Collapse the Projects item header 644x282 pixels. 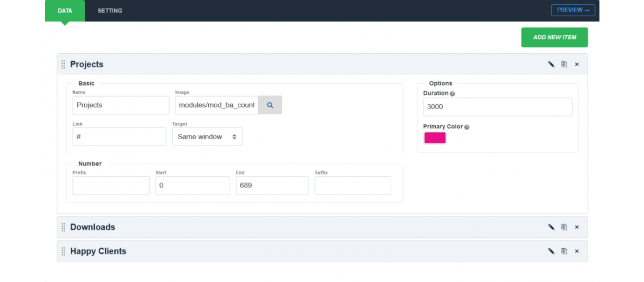pyautogui.click(x=322, y=64)
